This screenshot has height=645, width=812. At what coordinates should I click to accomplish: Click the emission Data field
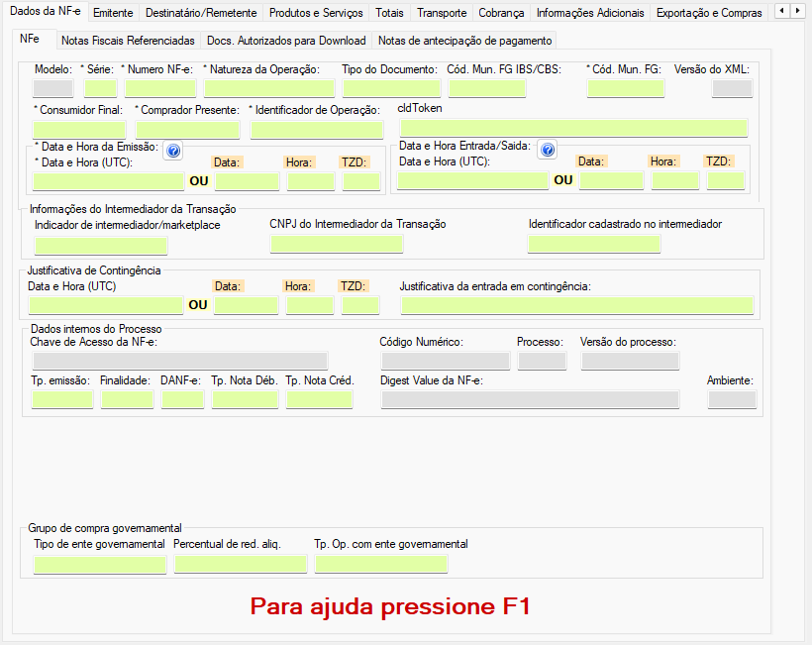247,182
